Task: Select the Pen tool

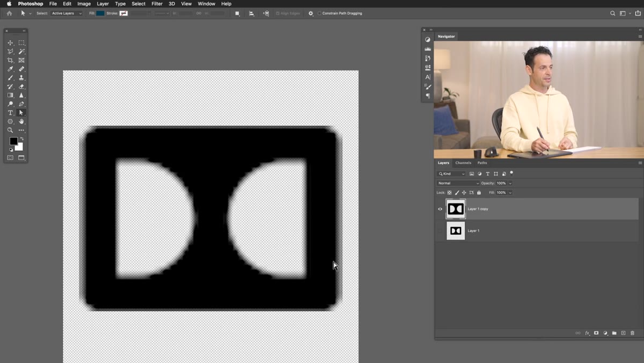Action: tap(21, 104)
